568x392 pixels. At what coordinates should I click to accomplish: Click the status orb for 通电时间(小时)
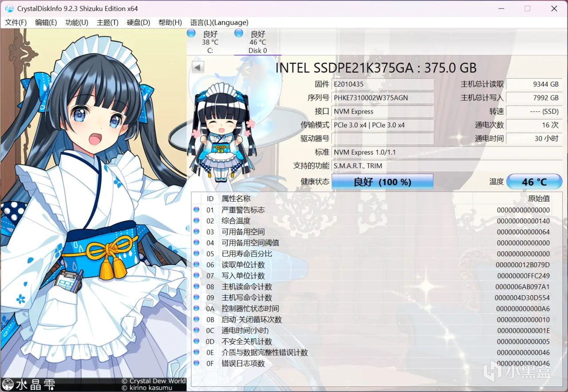196,330
